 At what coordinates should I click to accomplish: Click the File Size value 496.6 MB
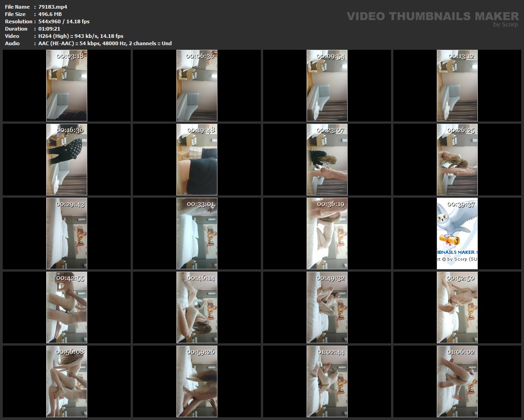tap(50, 14)
